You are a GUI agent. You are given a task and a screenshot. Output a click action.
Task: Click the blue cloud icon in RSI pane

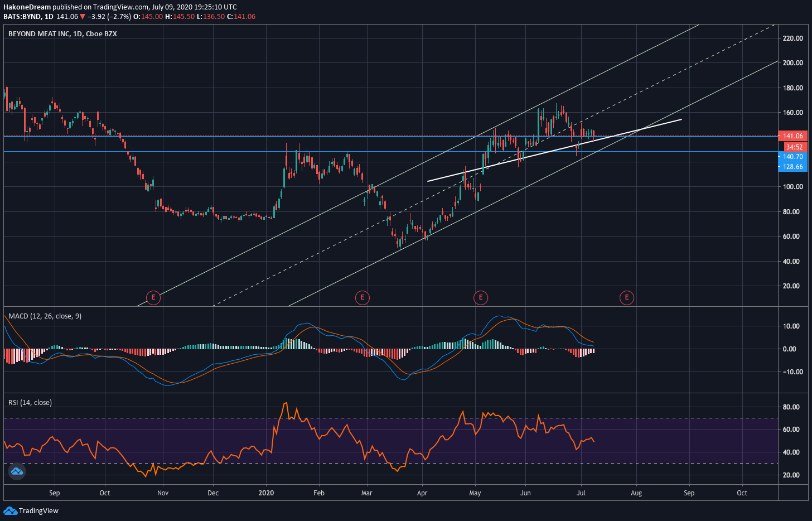pyautogui.click(x=17, y=471)
